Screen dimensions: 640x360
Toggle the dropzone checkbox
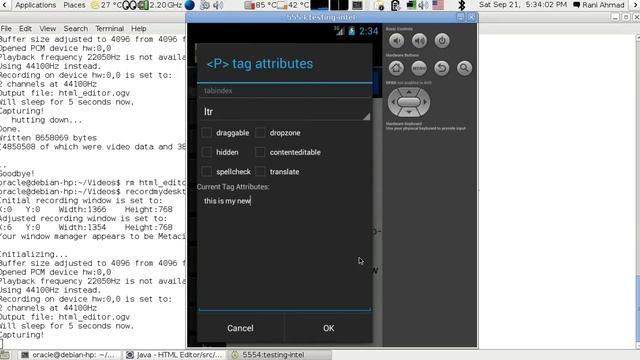pyautogui.click(x=260, y=133)
